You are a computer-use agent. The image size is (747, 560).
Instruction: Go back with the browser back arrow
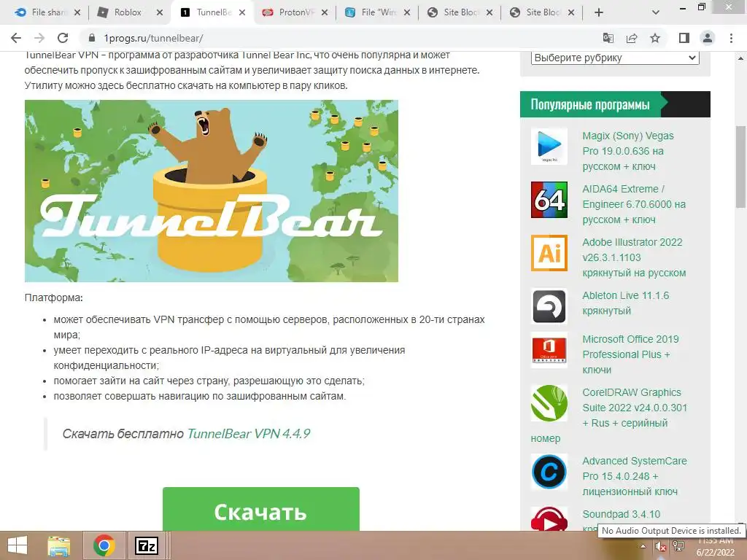coord(16,38)
